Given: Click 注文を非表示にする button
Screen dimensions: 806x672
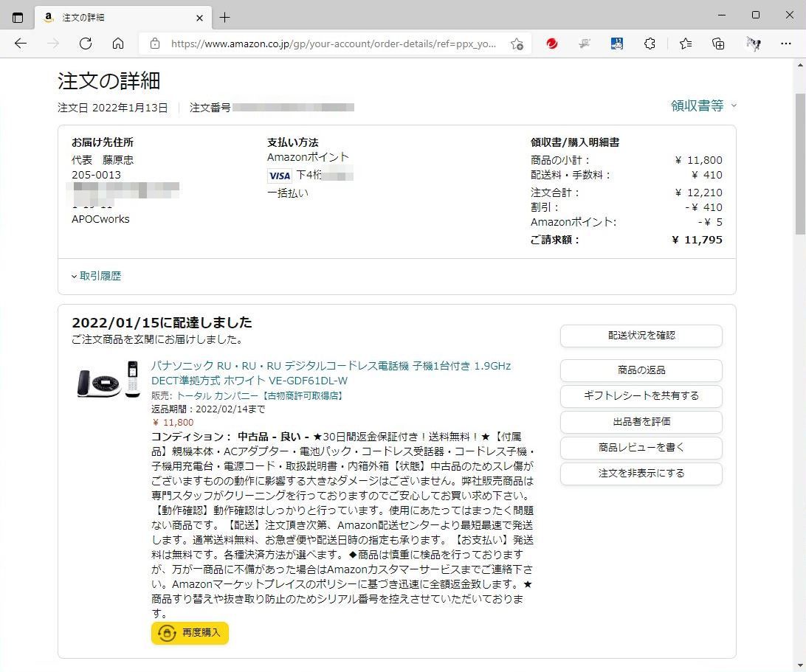Looking at the screenshot, I should tap(641, 473).
